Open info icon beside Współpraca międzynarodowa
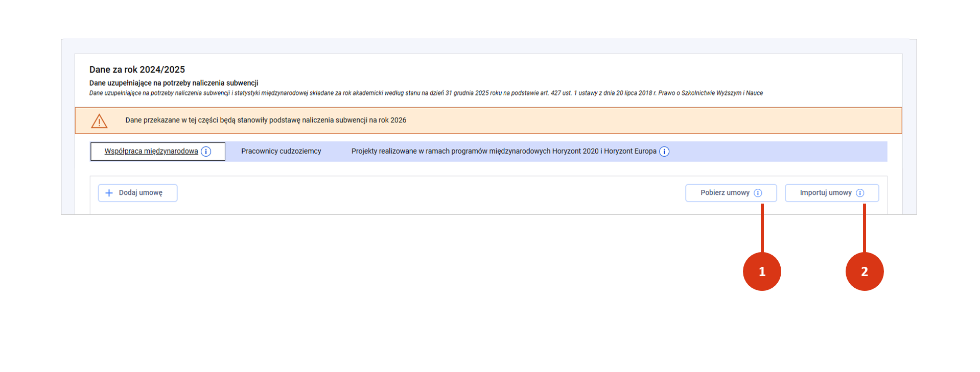Viewport: 980px width, 372px height. coord(206,152)
